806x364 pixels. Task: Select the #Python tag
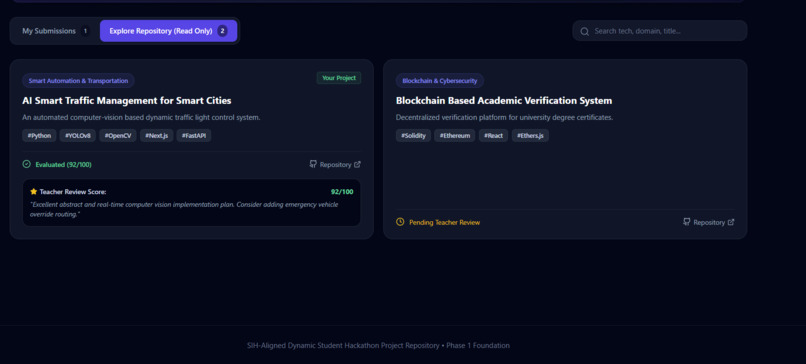[x=39, y=136]
